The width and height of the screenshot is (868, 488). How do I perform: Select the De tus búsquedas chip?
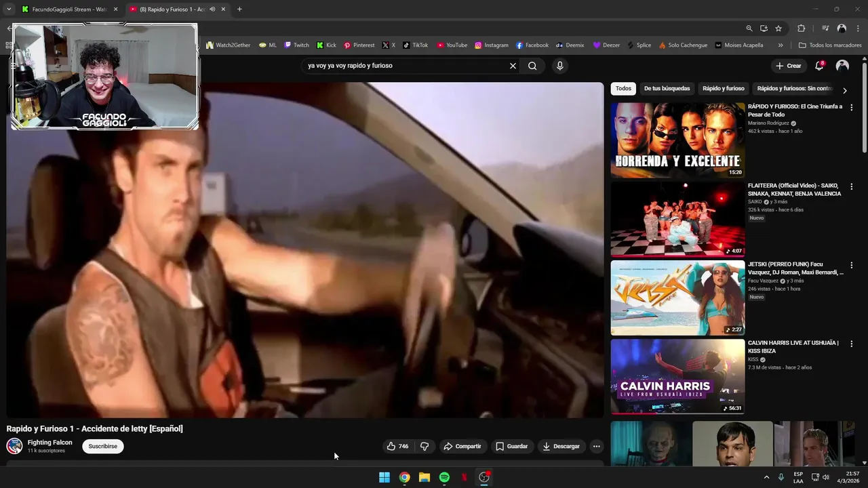coord(667,89)
